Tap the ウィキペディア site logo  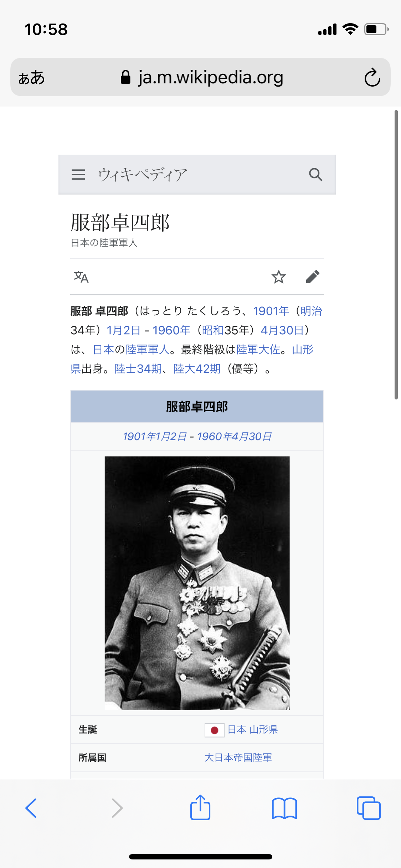point(143,175)
